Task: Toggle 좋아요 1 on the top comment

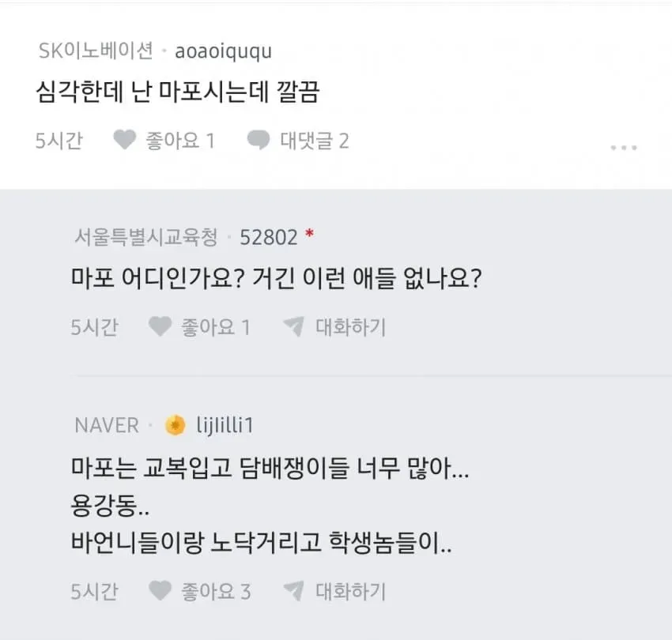Action: coord(180,141)
